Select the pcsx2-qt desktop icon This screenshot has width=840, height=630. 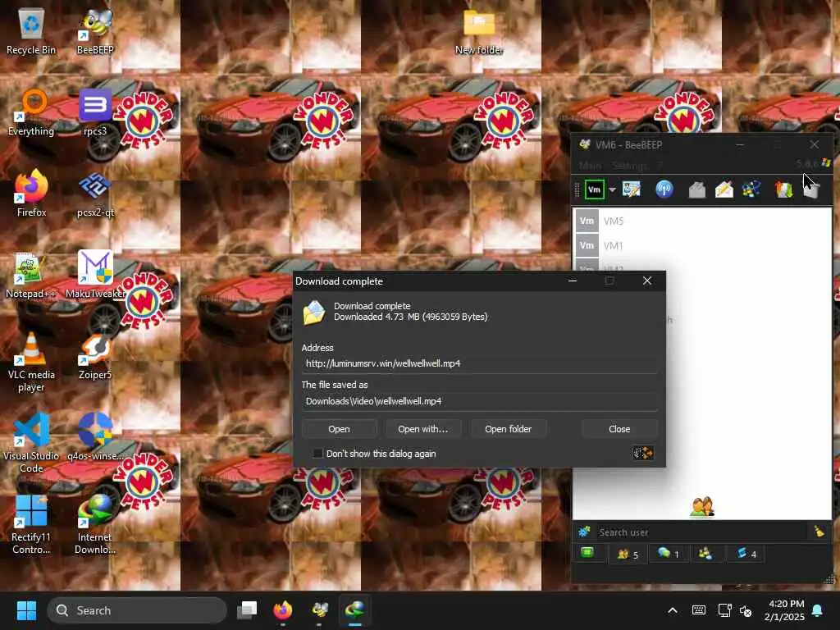tap(95, 194)
